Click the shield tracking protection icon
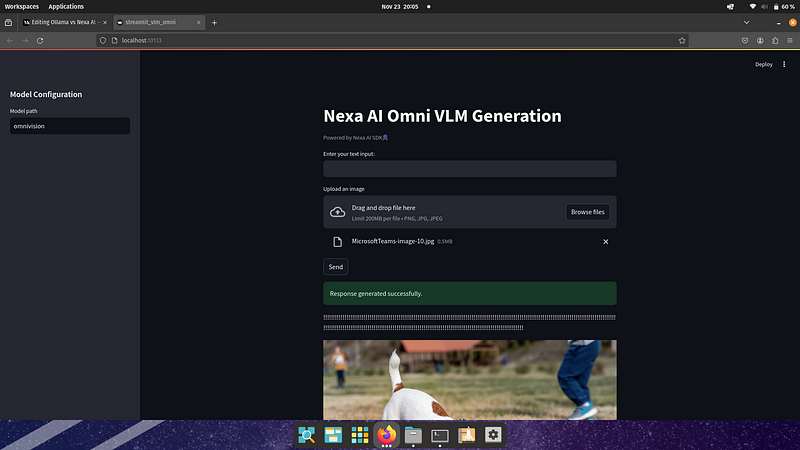 click(x=103, y=40)
